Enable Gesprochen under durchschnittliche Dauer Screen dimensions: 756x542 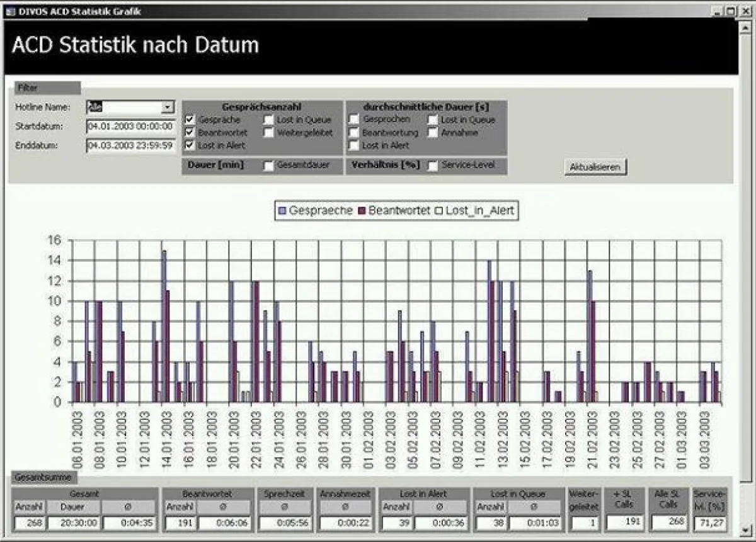(354, 120)
